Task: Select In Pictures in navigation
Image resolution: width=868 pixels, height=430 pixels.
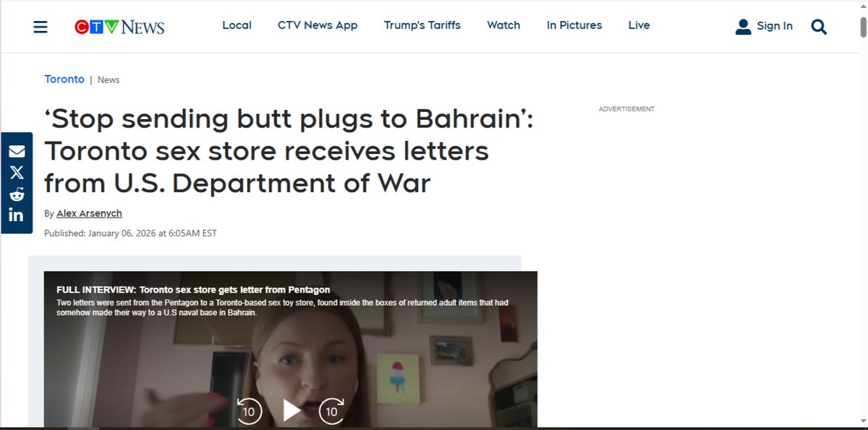Action: pos(574,25)
